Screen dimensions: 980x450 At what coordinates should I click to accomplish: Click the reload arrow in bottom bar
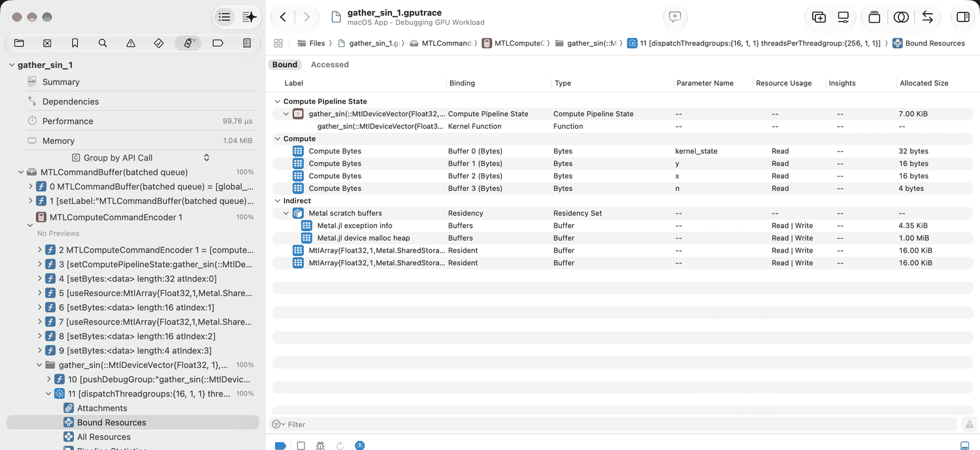tap(340, 445)
